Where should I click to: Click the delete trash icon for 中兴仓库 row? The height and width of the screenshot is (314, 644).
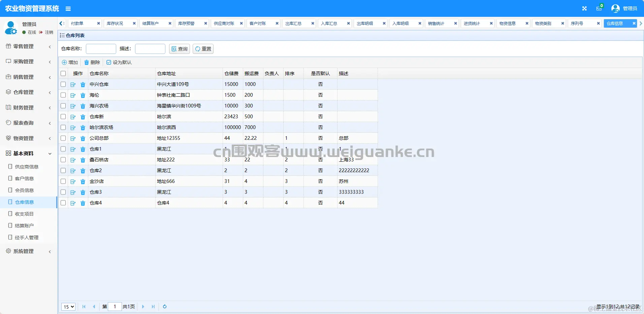83,85
